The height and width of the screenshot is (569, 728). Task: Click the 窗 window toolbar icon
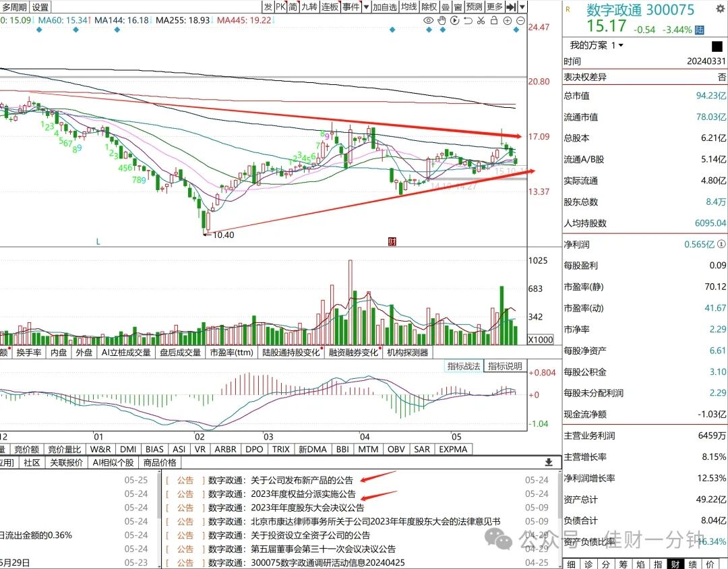tap(458, 7)
